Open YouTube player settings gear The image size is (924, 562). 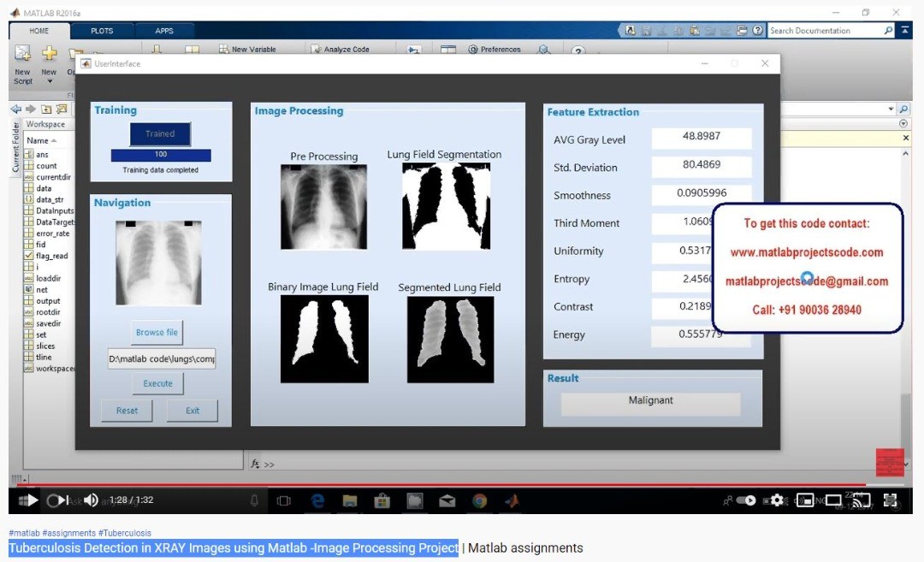point(777,500)
